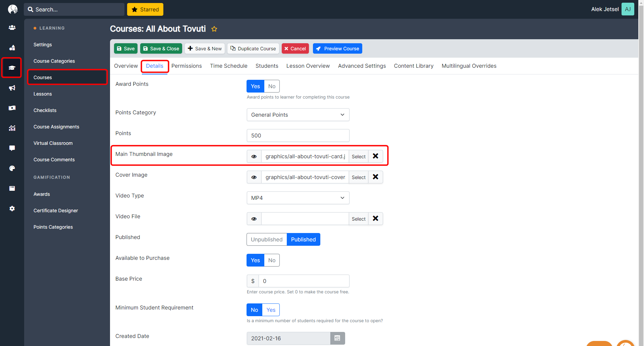Open the shapes content sidebar icon
The image size is (644, 346).
[12, 48]
